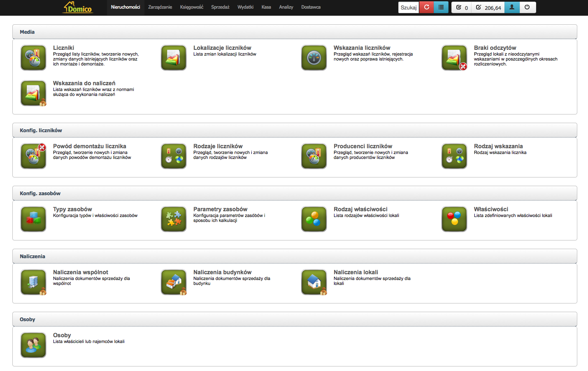Open the Parametry zasobów puzzle icon
Screen dimensions: 588x371
[x=174, y=219]
